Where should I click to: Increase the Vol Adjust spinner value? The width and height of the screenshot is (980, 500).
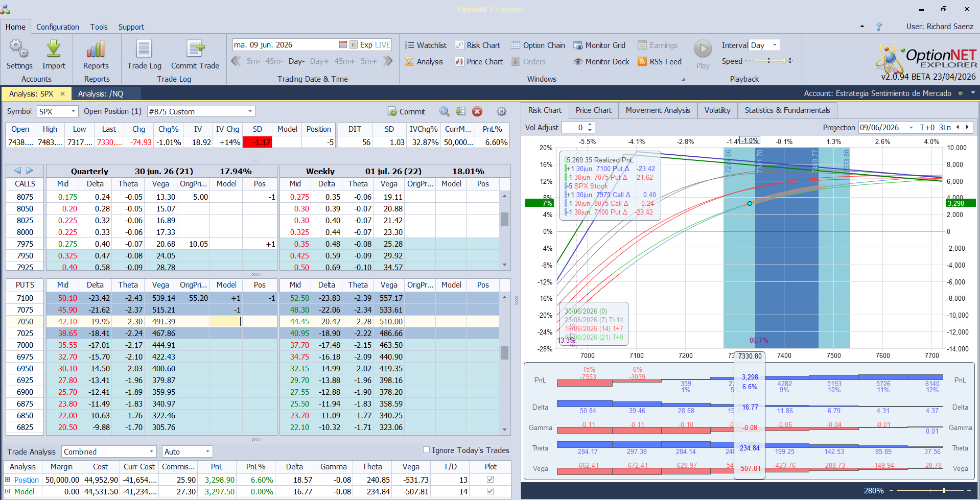click(x=591, y=125)
